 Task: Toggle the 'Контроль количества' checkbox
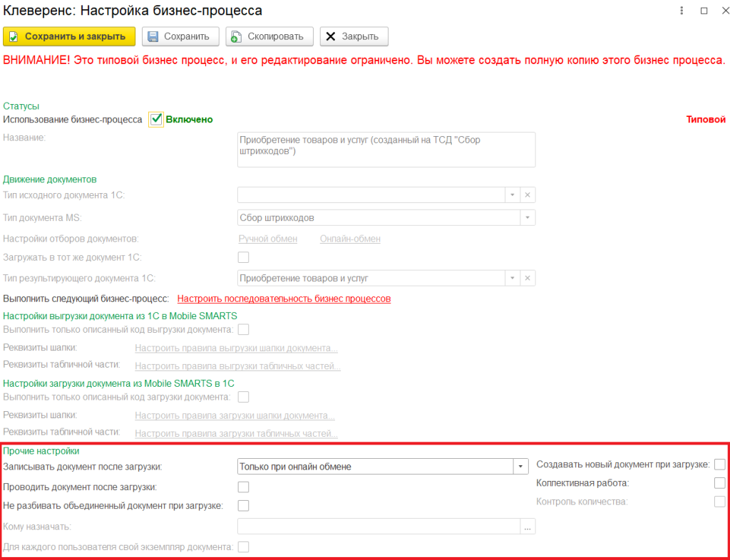tap(720, 502)
